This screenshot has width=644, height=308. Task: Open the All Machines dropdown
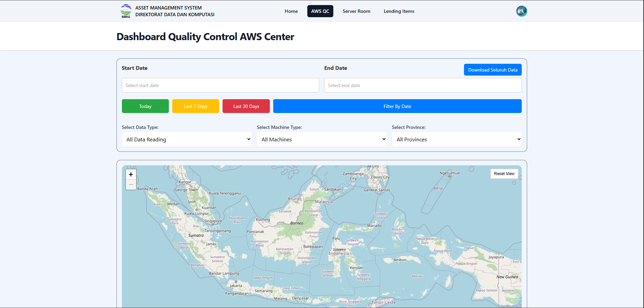321,139
